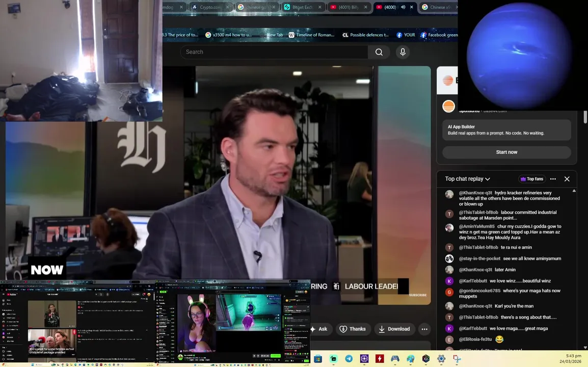Click @stay-in-the-pocket avatar in chat
The image size is (588, 367).
(449, 258)
